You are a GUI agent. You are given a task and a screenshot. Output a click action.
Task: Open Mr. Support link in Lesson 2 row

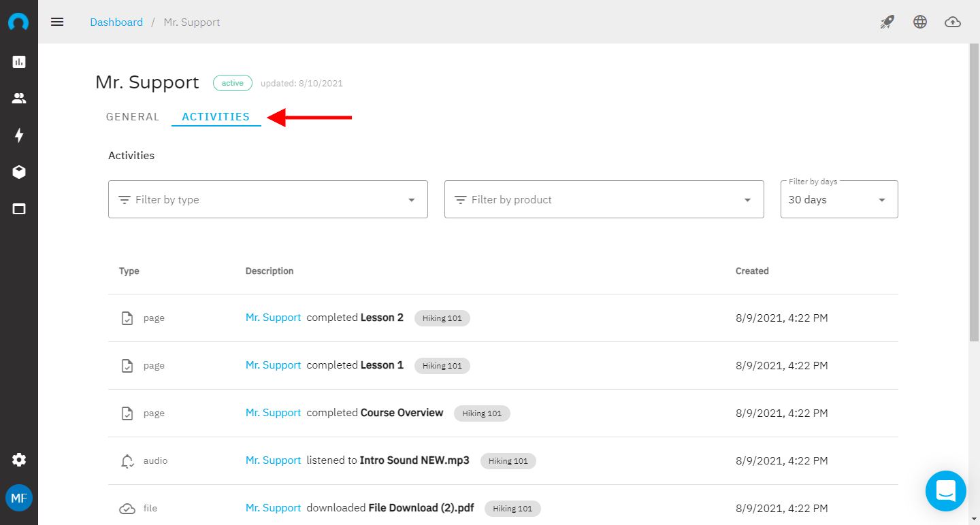tap(273, 318)
